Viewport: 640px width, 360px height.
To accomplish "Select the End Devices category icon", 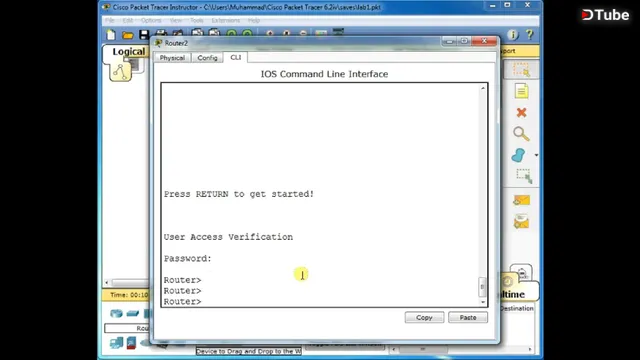I will click(x=116, y=342).
